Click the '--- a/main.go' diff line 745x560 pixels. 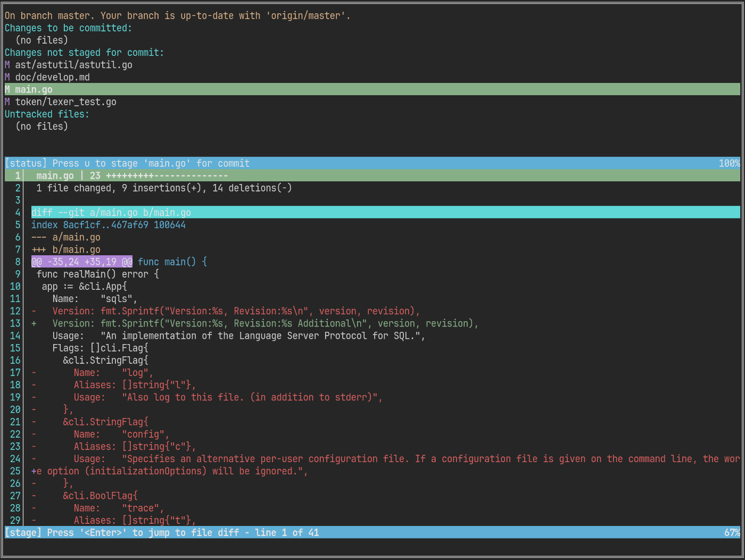click(65, 237)
